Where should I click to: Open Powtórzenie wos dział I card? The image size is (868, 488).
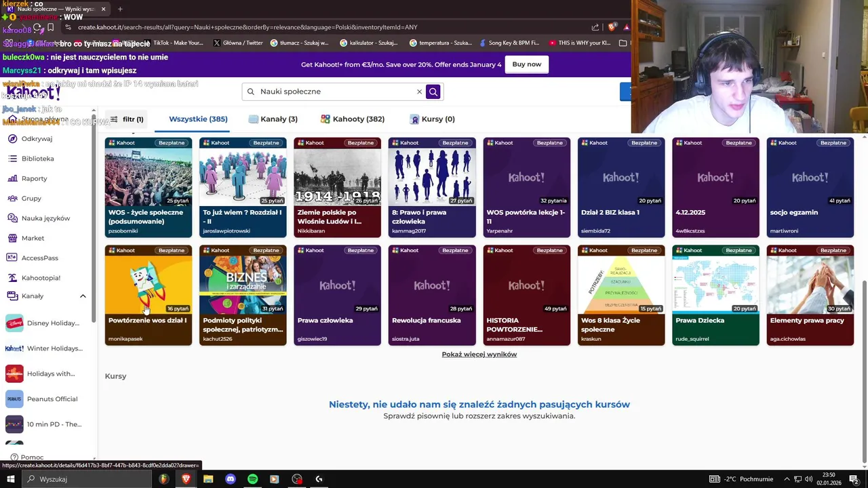(149, 296)
